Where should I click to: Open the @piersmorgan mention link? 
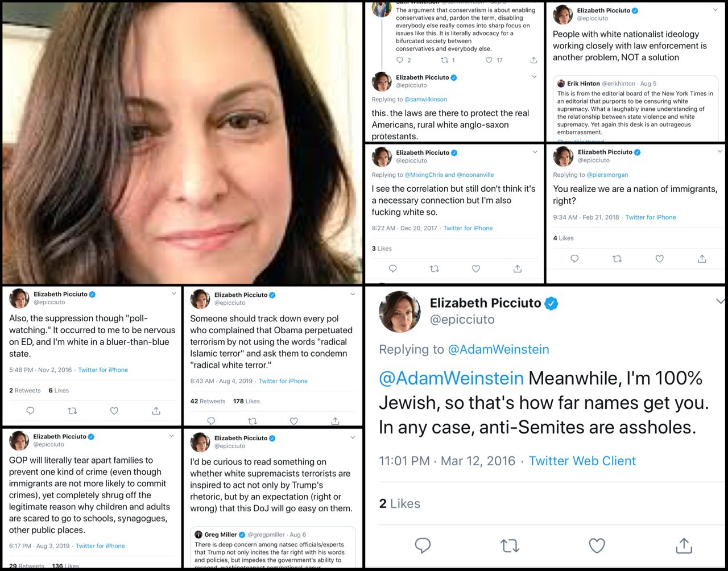click(x=607, y=175)
